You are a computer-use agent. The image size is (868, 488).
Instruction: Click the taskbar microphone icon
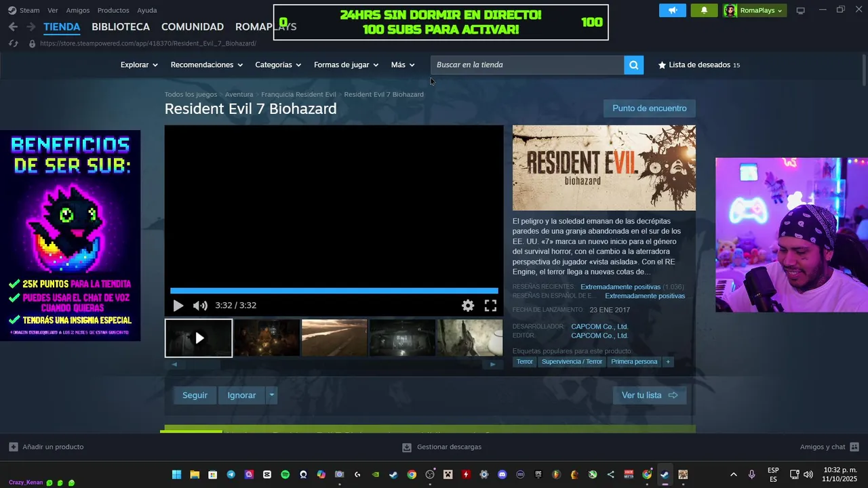pyautogui.click(x=751, y=474)
